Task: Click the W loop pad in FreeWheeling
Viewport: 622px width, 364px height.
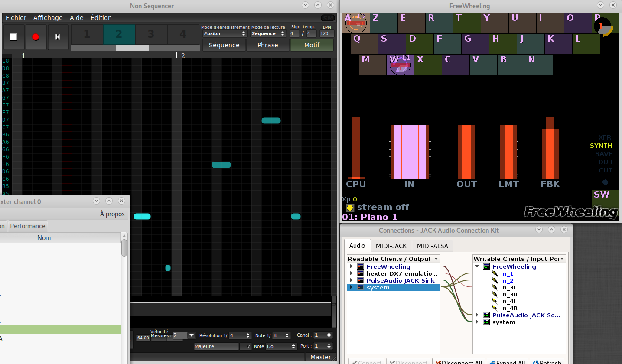Action: [400, 65]
